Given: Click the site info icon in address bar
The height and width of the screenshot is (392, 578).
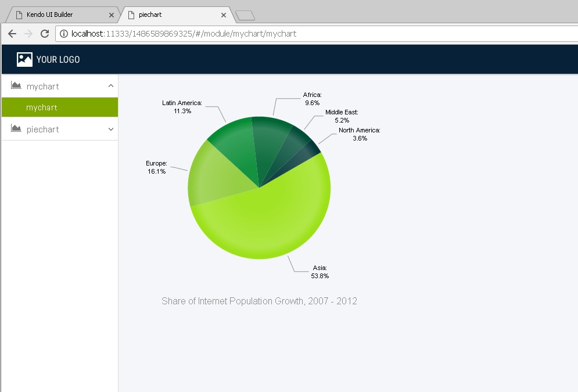Looking at the screenshot, I should 64,34.
